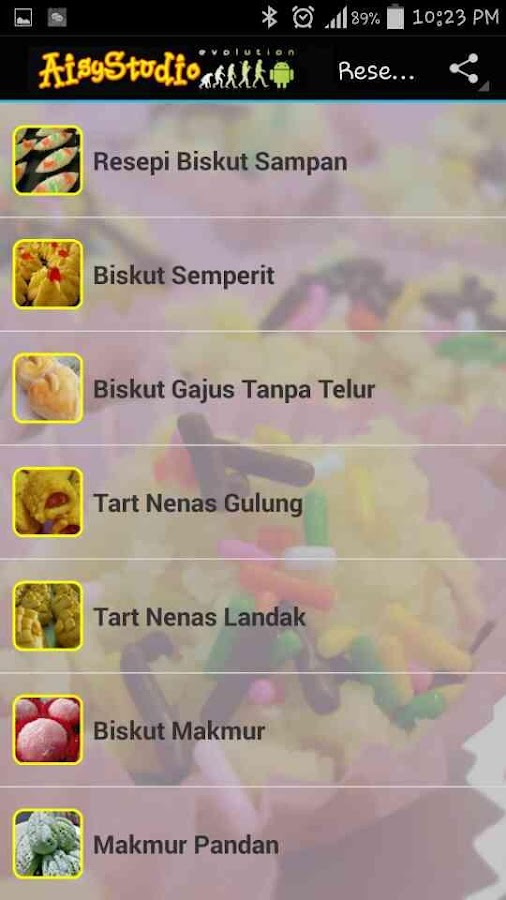Open the Rese... title dropdown
506x900 pixels.
377,71
